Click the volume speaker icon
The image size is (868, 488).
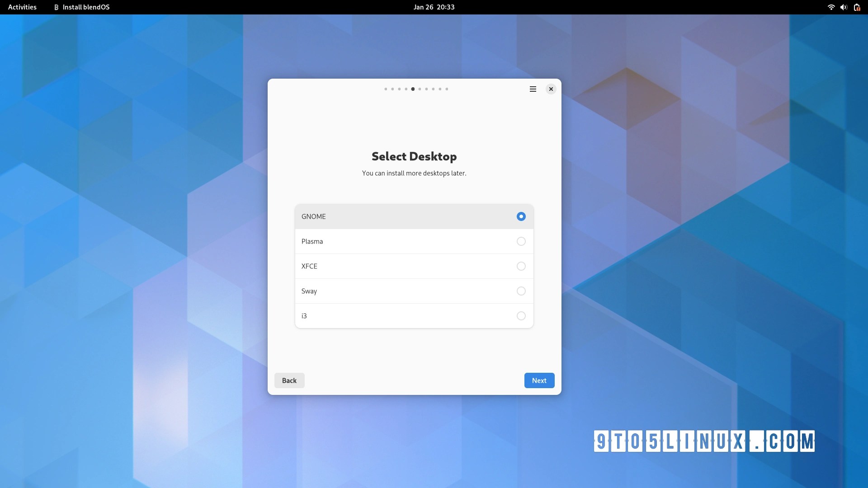843,7
